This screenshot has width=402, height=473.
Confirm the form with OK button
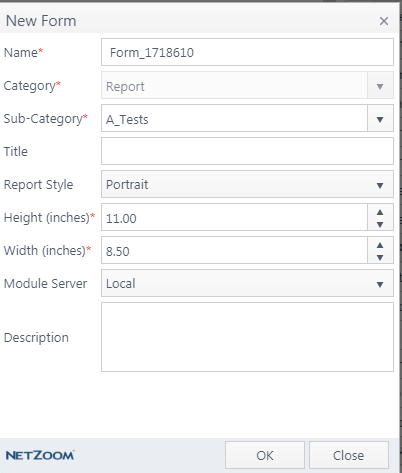point(265,455)
